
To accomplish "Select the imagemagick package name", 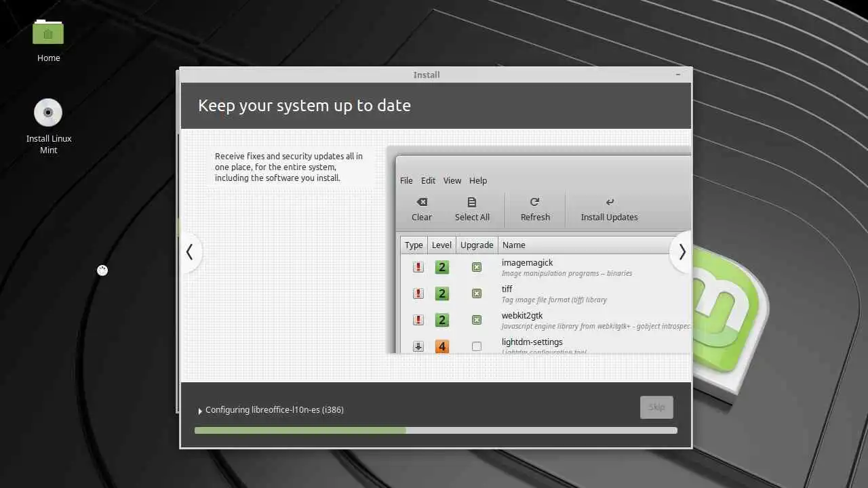I will coord(528,262).
